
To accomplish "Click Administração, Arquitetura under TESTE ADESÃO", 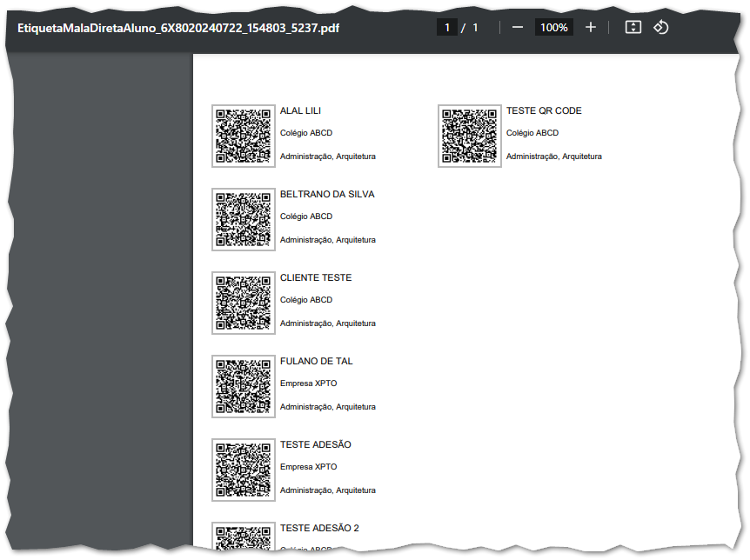I will pos(328,490).
